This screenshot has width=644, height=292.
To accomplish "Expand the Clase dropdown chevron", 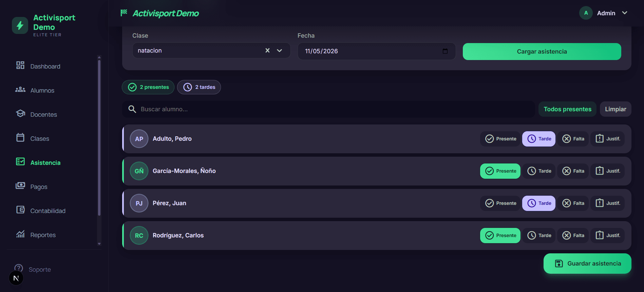I will [279, 51].
